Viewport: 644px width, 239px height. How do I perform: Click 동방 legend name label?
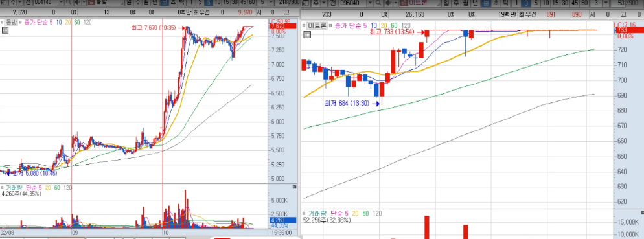[x=11, y=22]
